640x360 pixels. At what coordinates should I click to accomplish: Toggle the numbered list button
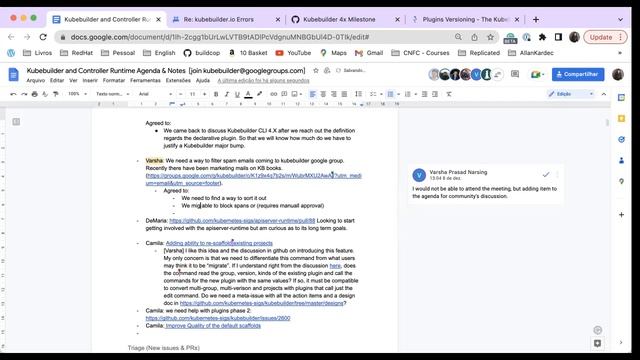click(x=407, y=94)
